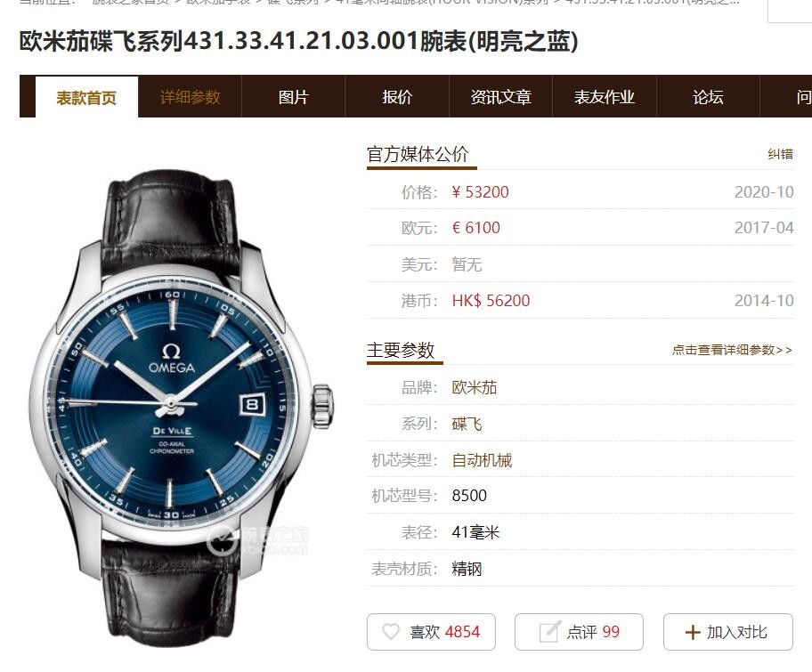Click the Omega watch product image
Image resolution: width=812 pixels, height=672 pixels.
click(182, 407)
